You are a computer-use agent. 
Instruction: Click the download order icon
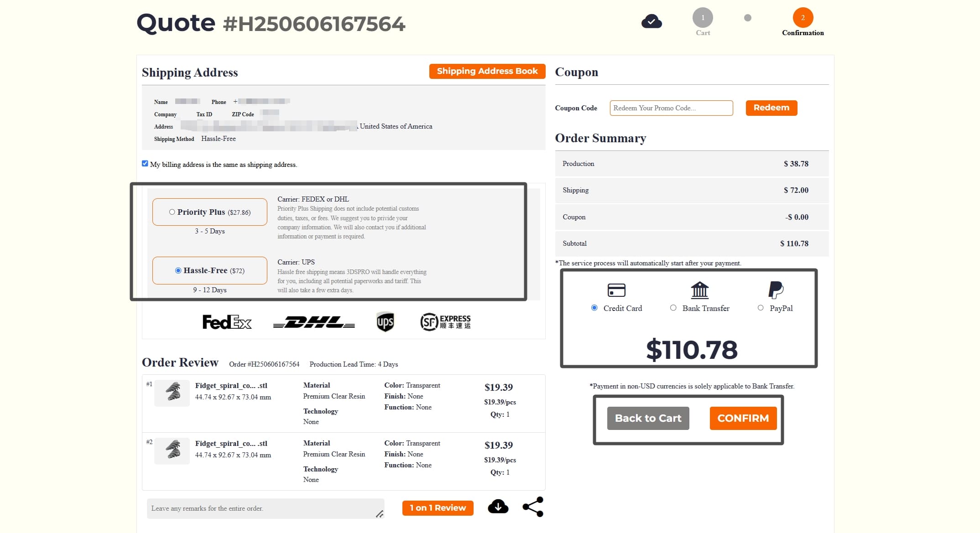click(x=498, y=507)
